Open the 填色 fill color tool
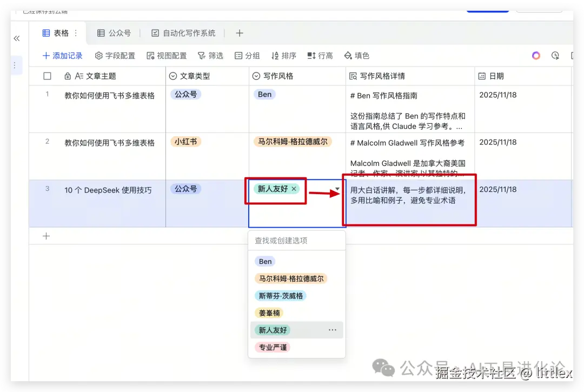Viewport: 584px width, 392px height. click(356, 55)
